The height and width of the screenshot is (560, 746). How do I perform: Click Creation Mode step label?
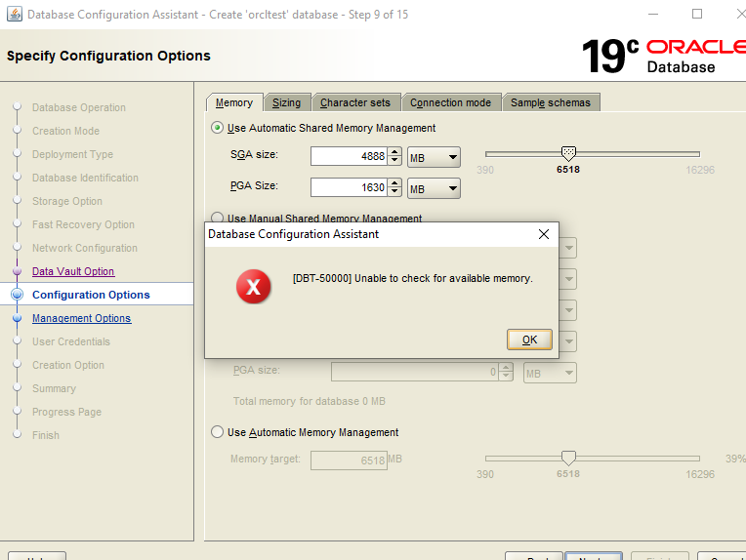(65, 131)
